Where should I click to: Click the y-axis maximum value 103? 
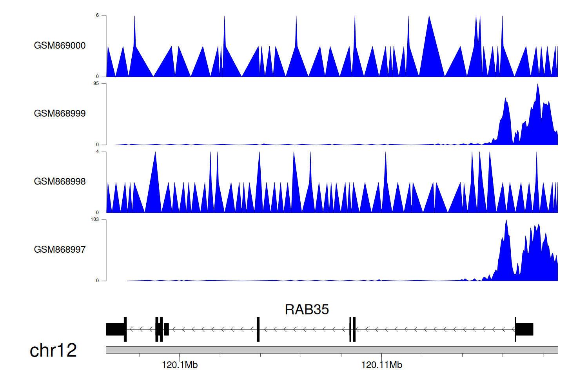[95, 219]
